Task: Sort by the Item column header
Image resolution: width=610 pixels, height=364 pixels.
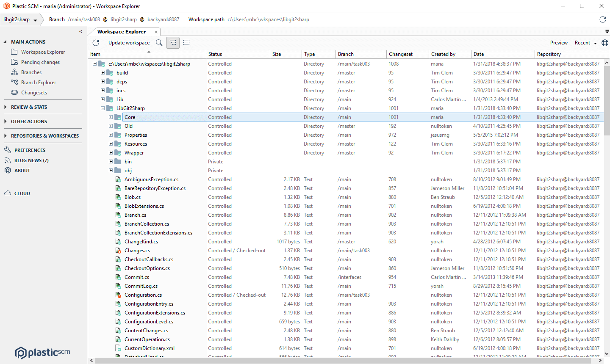Action: coord(147,54)
